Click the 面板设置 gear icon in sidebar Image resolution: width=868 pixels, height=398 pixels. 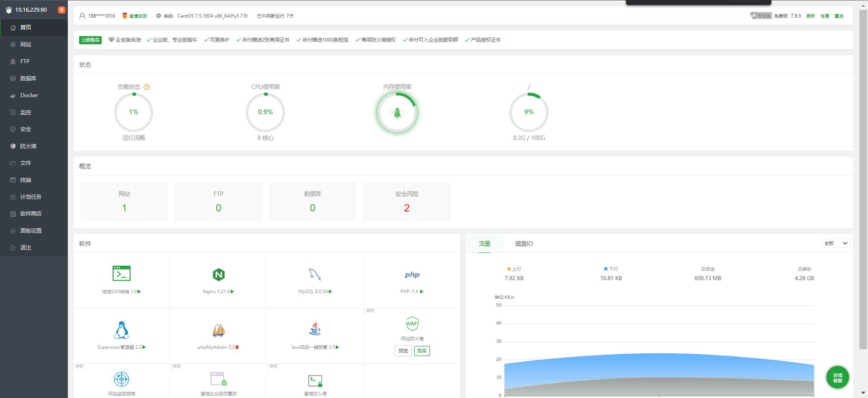pos(13,231)
